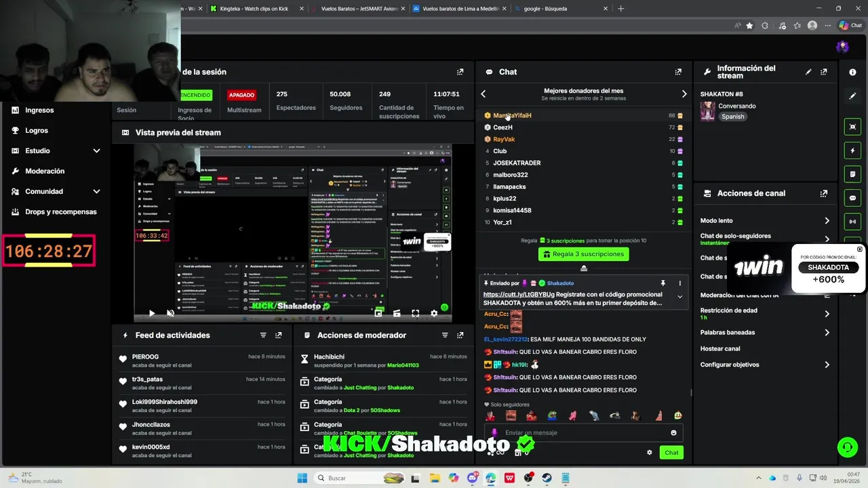Pop out the Acciones de canal panel
The image size is (868, 488).
coord(824,193)
